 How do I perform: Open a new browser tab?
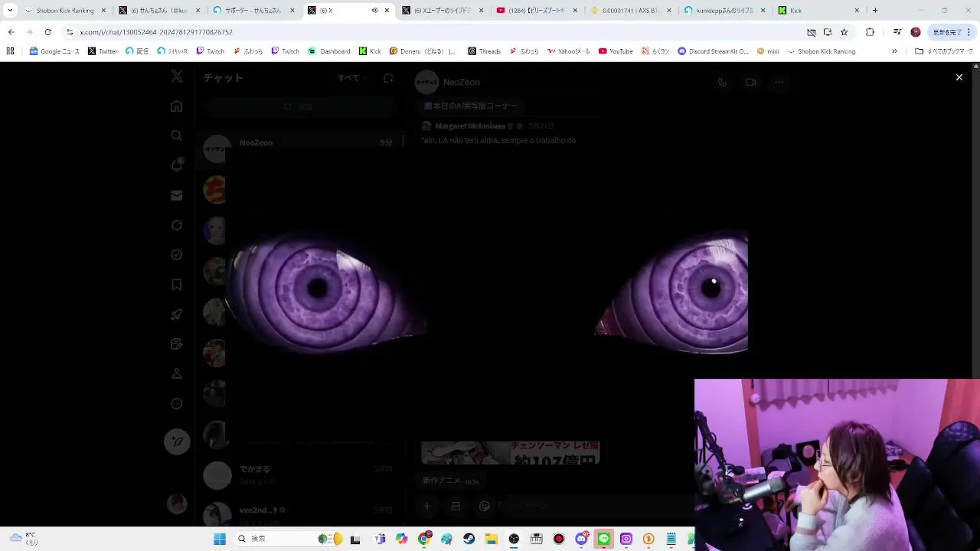875,11
